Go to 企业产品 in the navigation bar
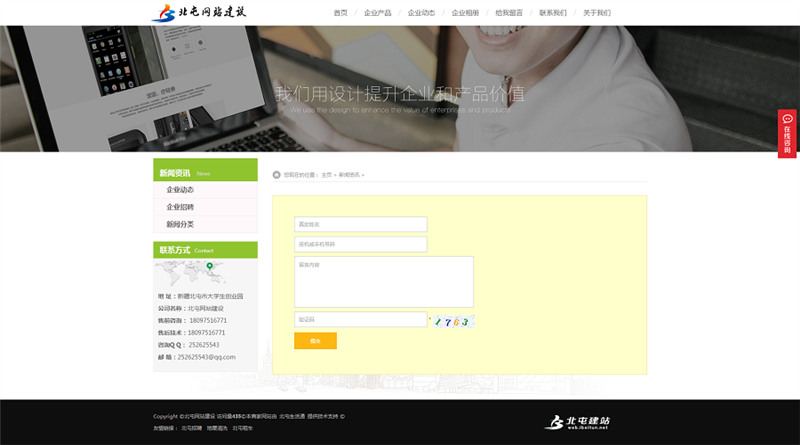The width and height of the screenshot is (800, 445). (x=377, y=13)
